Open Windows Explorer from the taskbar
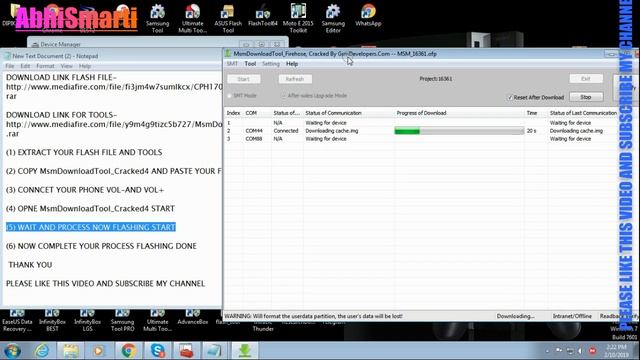 click(x=71, y=351)
